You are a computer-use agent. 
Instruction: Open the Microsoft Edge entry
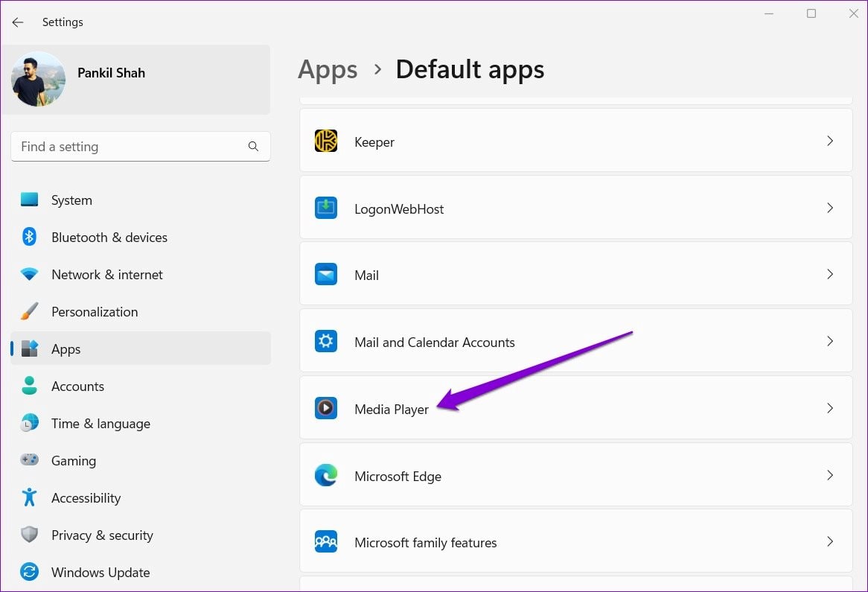pos(575,475)
